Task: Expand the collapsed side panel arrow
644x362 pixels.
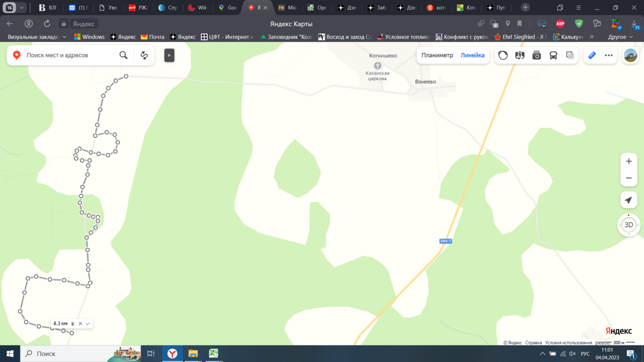Action: pyautogui.click(x=169, y=55)
